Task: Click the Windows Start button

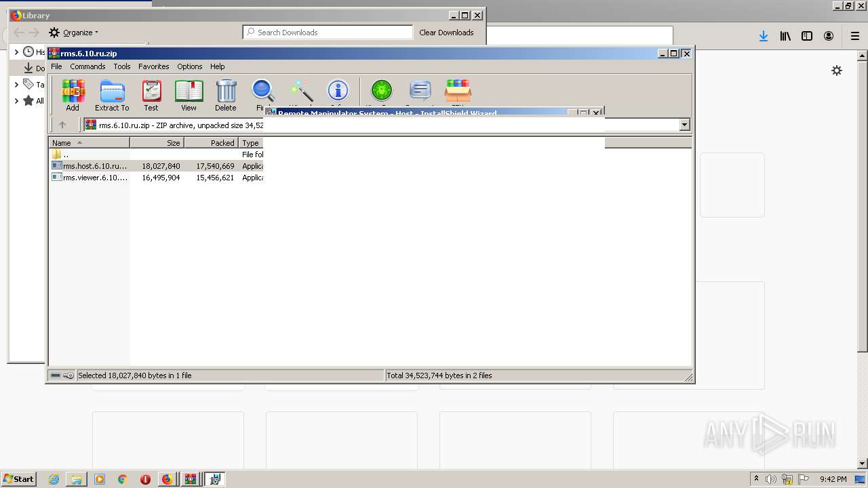Action: pyautogui.click(x=19, y=479)
